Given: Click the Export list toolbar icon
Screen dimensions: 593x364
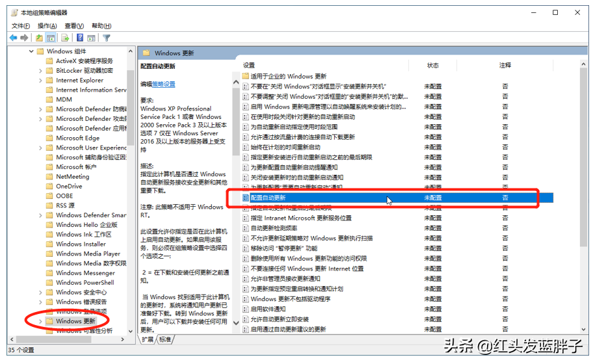Looking at the screenshot, I should tap(65, 38).
